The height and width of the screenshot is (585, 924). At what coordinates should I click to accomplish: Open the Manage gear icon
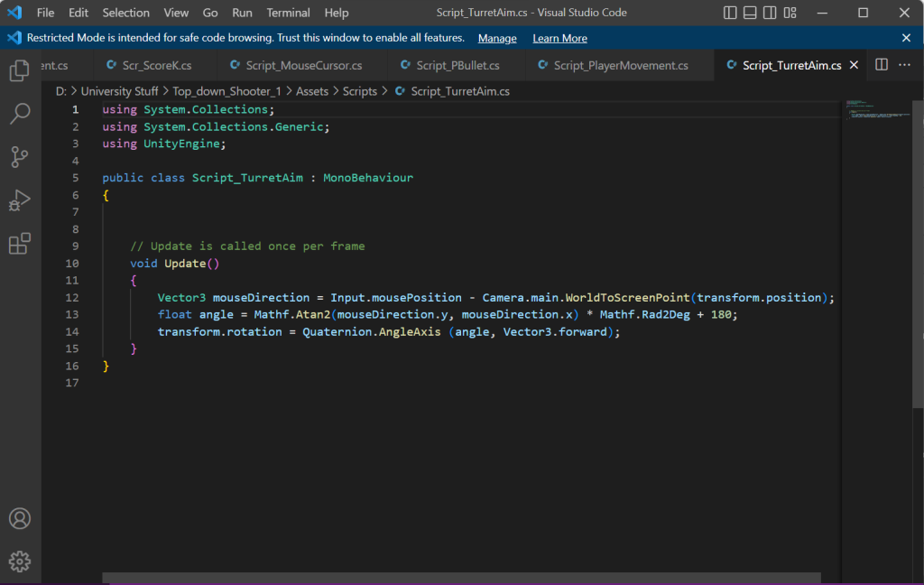tap(20, 562)
